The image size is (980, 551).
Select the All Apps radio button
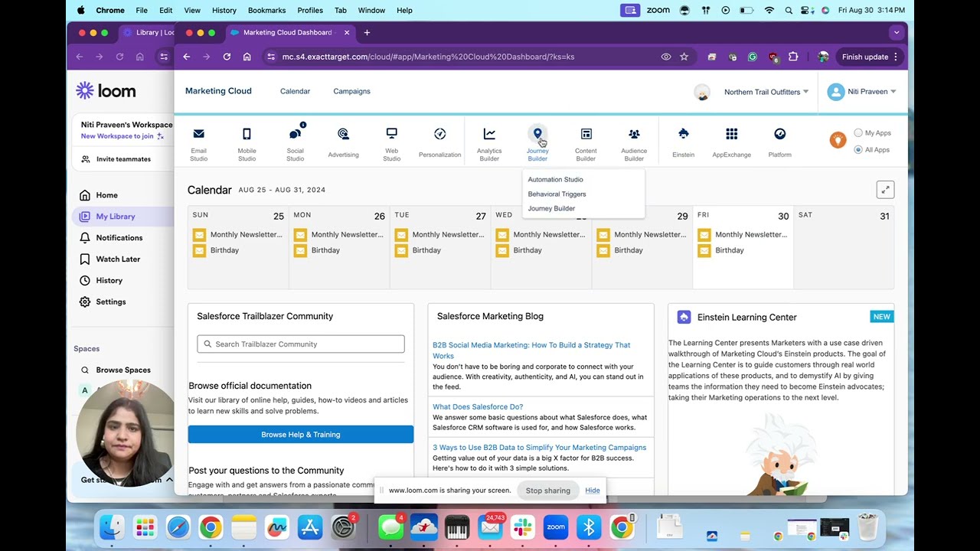point(858,150)
